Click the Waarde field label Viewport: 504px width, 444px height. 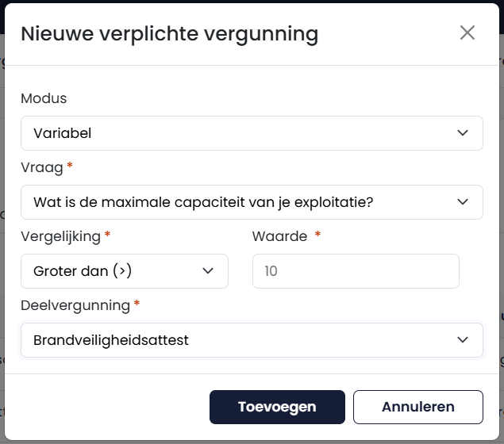(x=279, y=236)
